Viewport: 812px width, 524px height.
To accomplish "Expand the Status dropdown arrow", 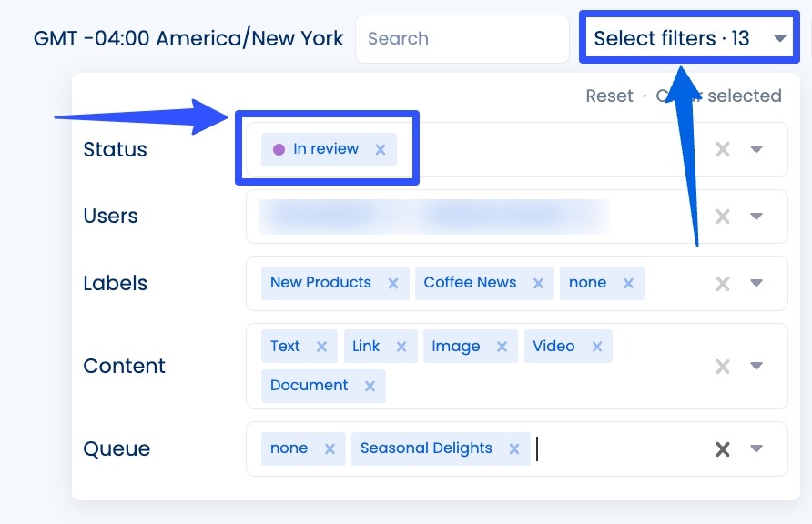I will 756,149.
